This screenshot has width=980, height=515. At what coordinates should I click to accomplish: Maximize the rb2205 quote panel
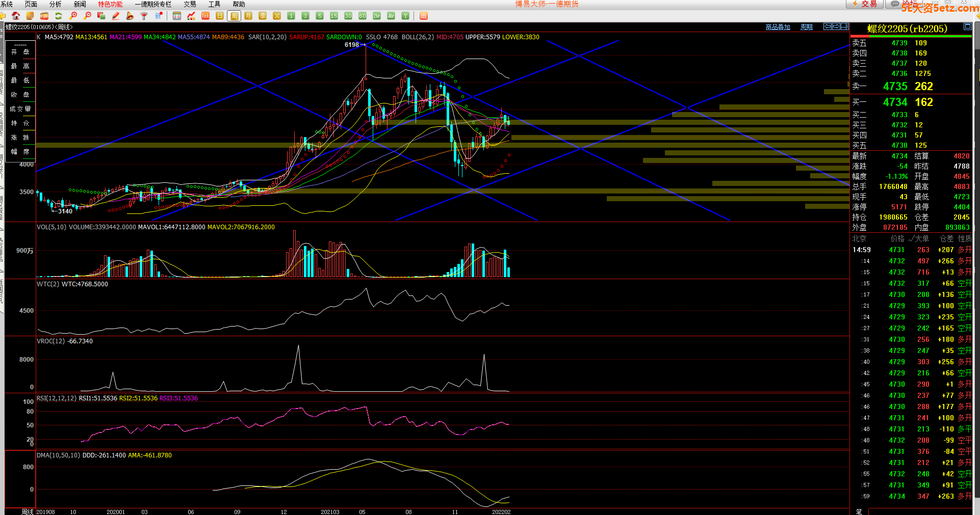967,26
